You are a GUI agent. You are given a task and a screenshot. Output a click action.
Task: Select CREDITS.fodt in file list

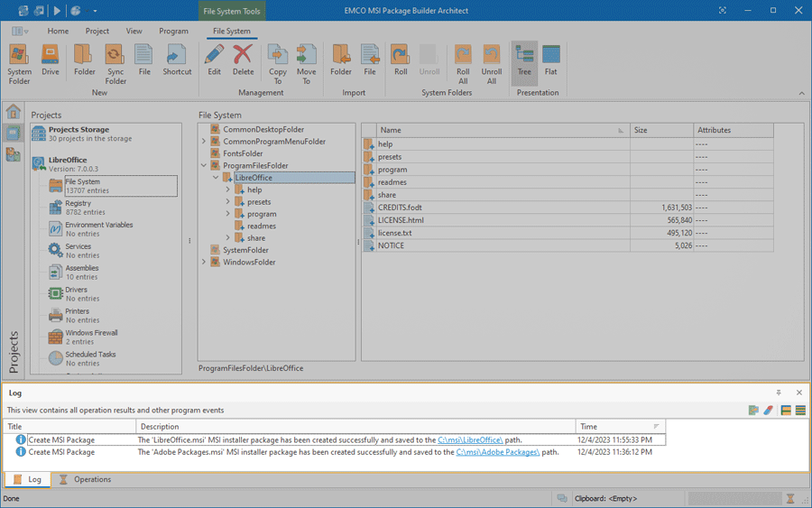[567, 208]
